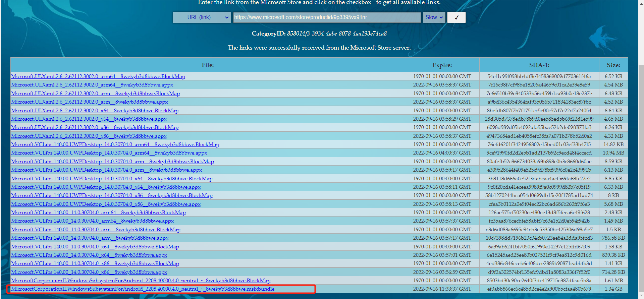Click expiry 2022-09-16 11:33:37 GMT cell
644x299 pixels.
442,289
